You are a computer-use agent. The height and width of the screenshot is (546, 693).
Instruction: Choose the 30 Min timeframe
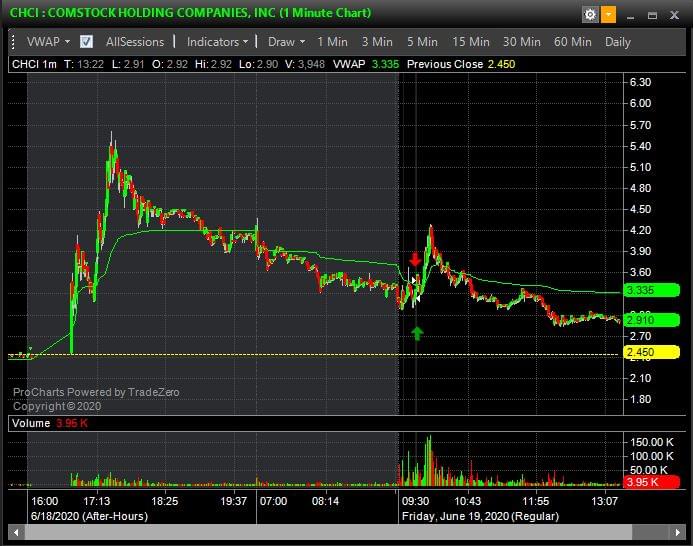click(x=522, y=42)
